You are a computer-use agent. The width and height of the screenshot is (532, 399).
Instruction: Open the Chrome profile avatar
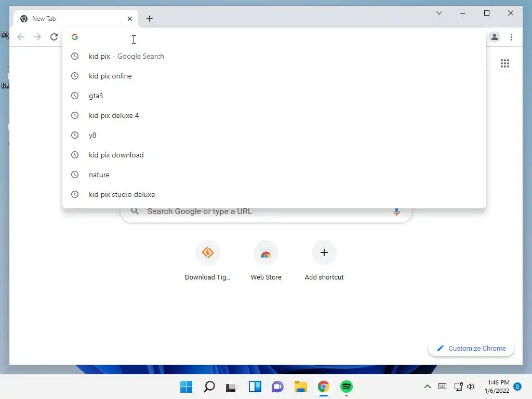(x=495, y=37)
